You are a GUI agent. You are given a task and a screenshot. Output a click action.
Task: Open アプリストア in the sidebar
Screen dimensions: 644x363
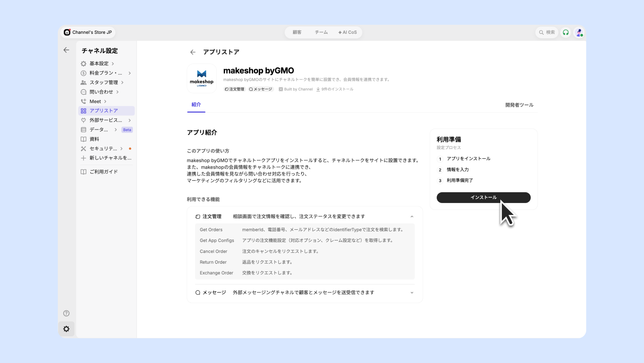(107, 111)
